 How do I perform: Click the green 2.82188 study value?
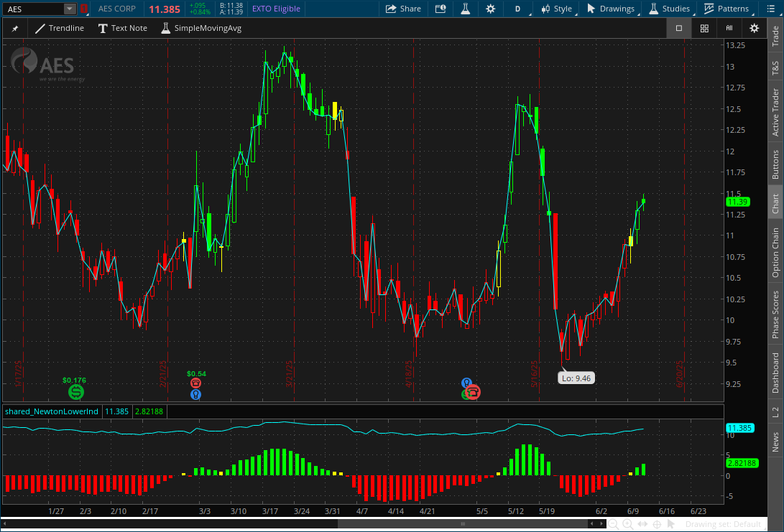click(x=149, y=411)
